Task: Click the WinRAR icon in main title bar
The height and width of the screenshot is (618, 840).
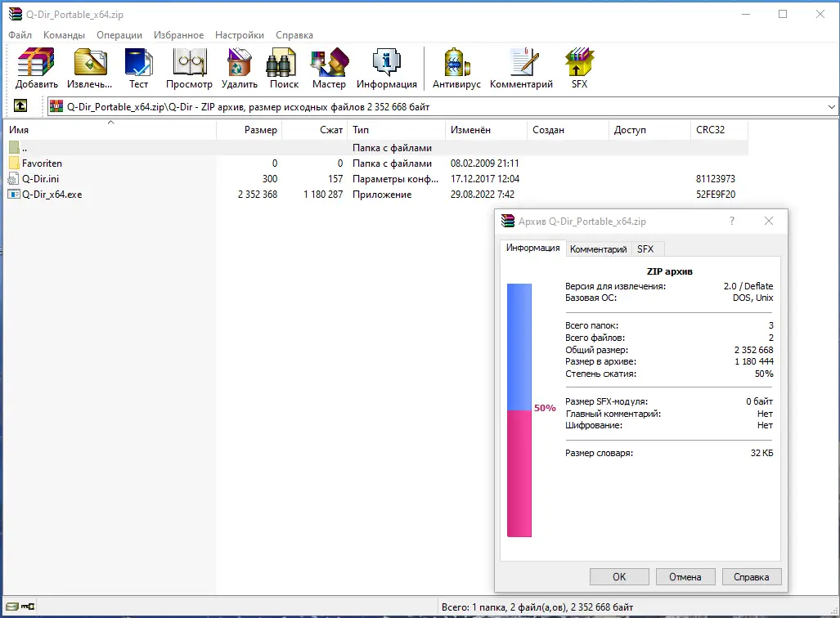Action: tap(16, 15)
